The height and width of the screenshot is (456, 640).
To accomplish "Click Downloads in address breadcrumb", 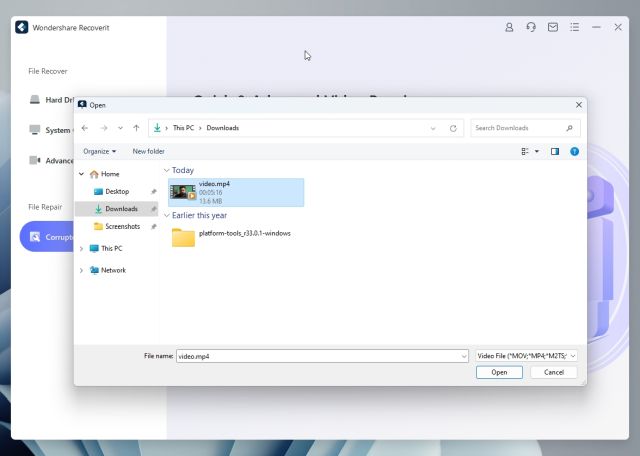I will [x=223, y=128].
